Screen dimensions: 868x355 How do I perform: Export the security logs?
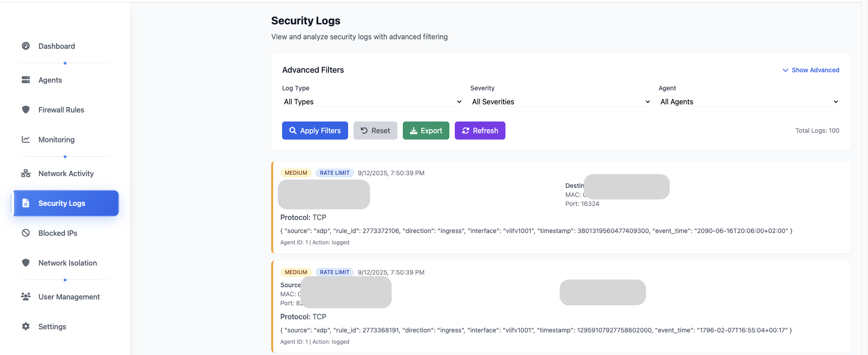425,131
